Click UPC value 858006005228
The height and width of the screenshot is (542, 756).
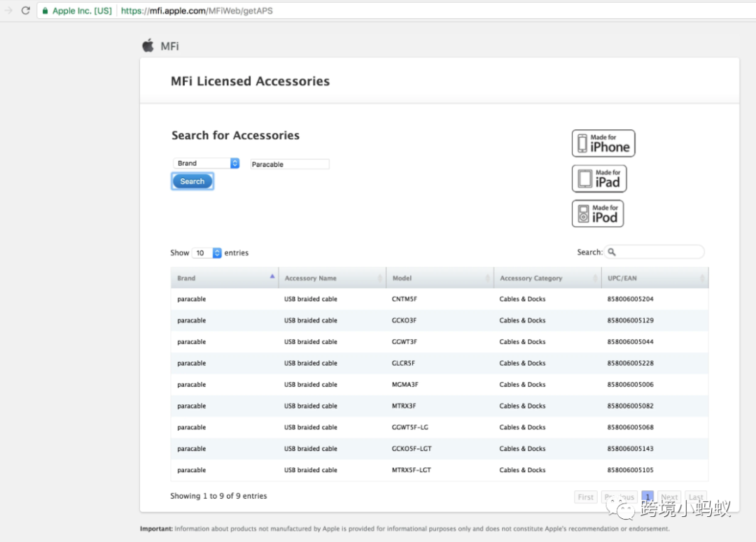click(630, 363)
